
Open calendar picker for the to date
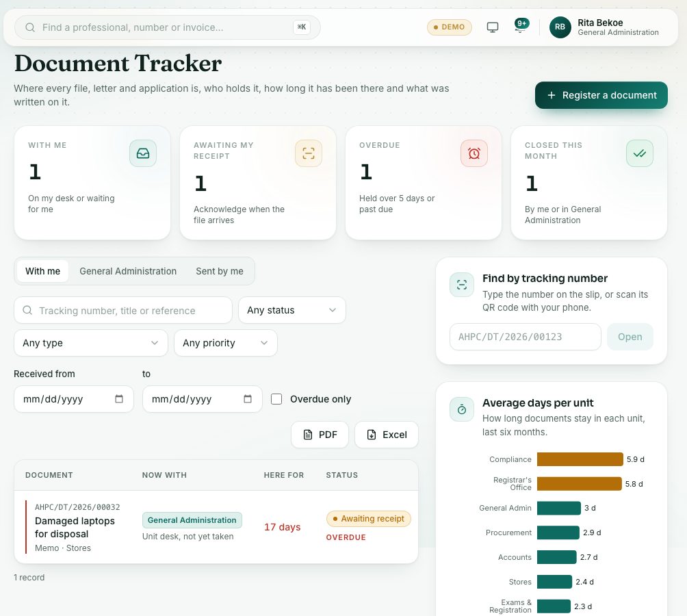pos(248,399)
